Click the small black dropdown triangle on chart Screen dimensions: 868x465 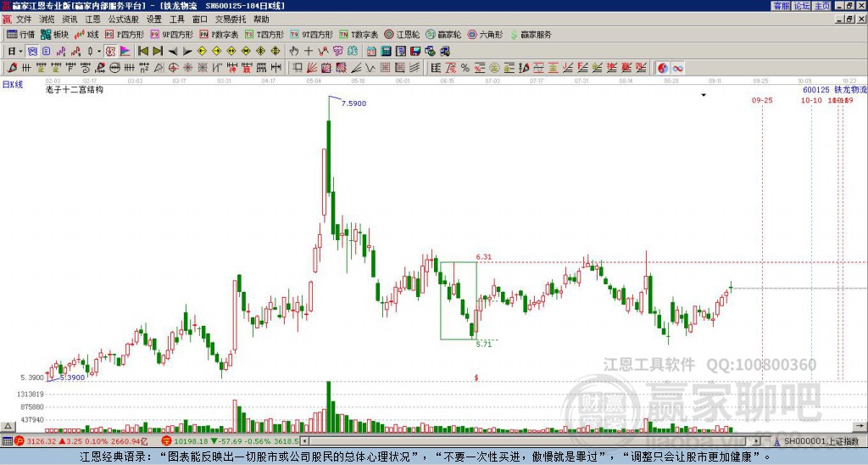click(x=704, y=95)
